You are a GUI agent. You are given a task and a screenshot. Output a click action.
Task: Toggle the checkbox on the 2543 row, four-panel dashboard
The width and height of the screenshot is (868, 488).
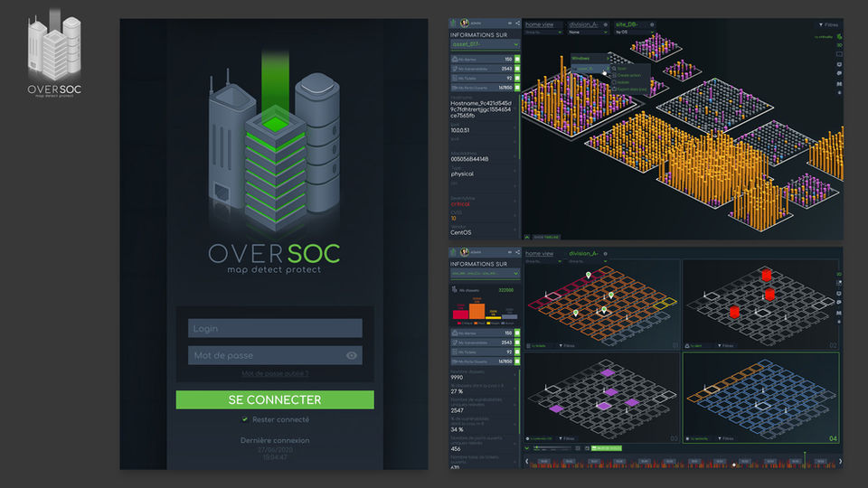pos(517,343)
